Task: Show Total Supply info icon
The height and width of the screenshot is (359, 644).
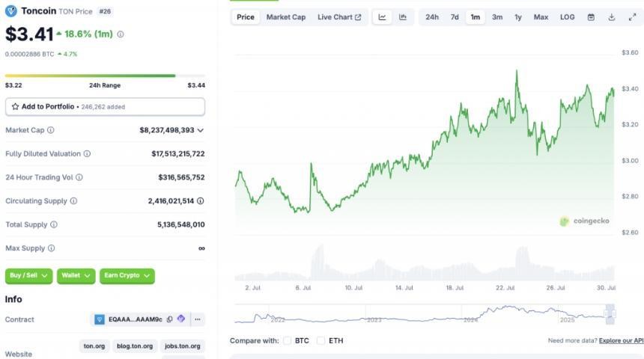Action: pyautogui.click(x=54, y=224)
